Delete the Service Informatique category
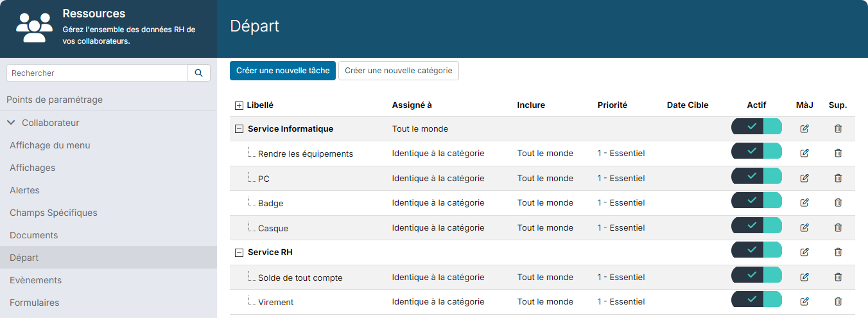Screen dimensions: 868x318 click(x=838, y=128)
